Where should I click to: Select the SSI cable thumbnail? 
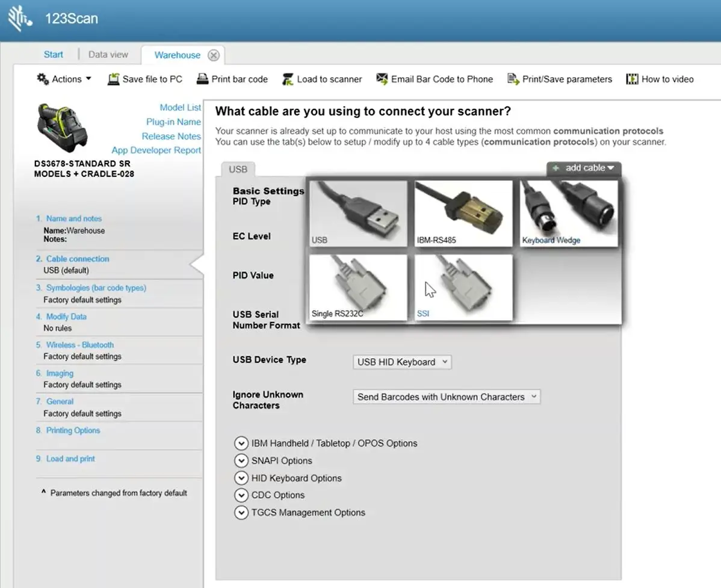463,287
